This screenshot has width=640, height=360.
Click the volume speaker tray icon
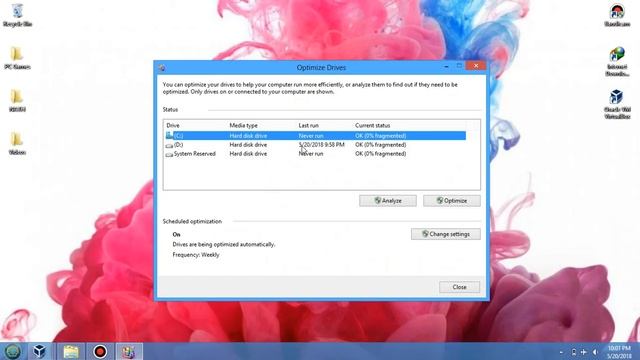click(x=596, y=352)
